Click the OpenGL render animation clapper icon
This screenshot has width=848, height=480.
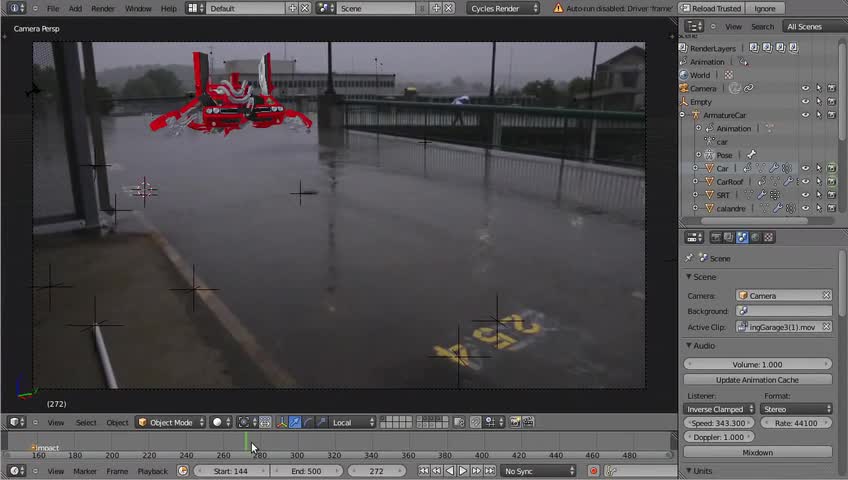click(x=528, y=422)
